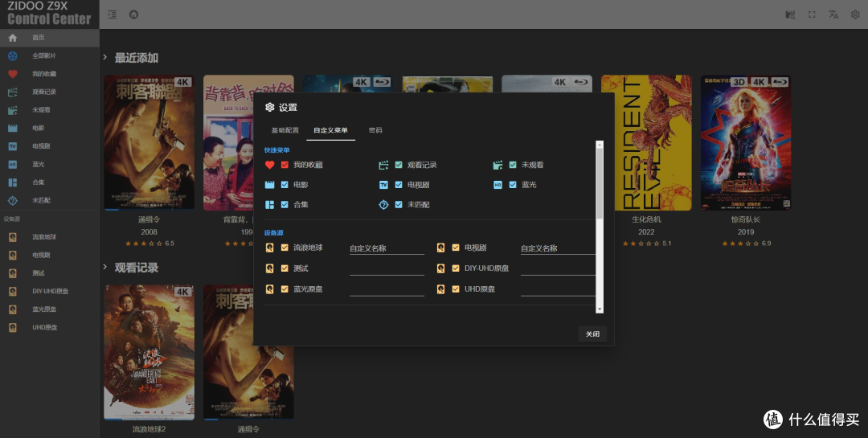The image size is (868, 438).
Task: Click the 蓝光原盘 sidebar icon
Action: click(12, 309)
